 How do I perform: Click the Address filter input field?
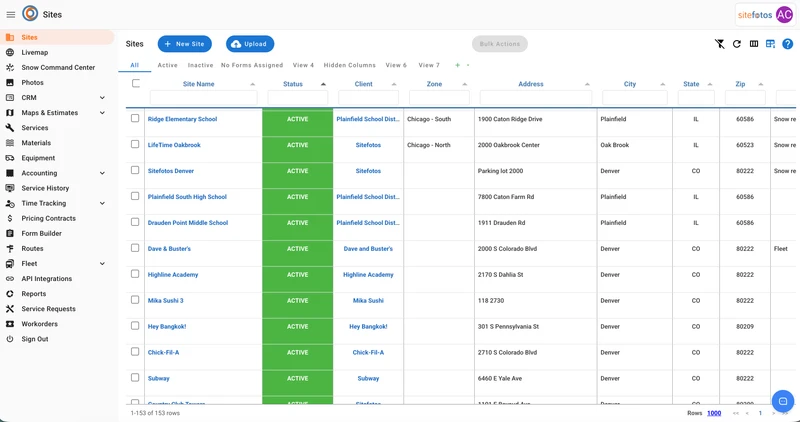pyautogui.click(x=536, y=97)
